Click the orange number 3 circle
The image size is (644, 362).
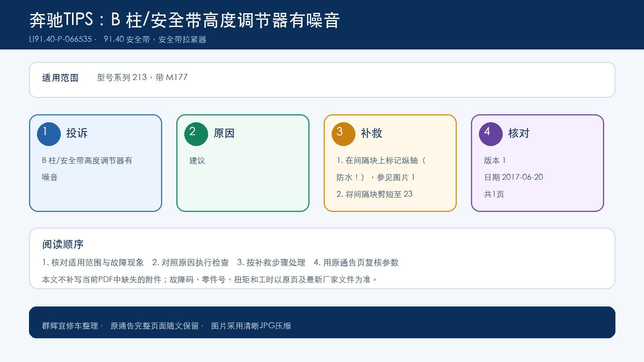(x=343, y=134)
